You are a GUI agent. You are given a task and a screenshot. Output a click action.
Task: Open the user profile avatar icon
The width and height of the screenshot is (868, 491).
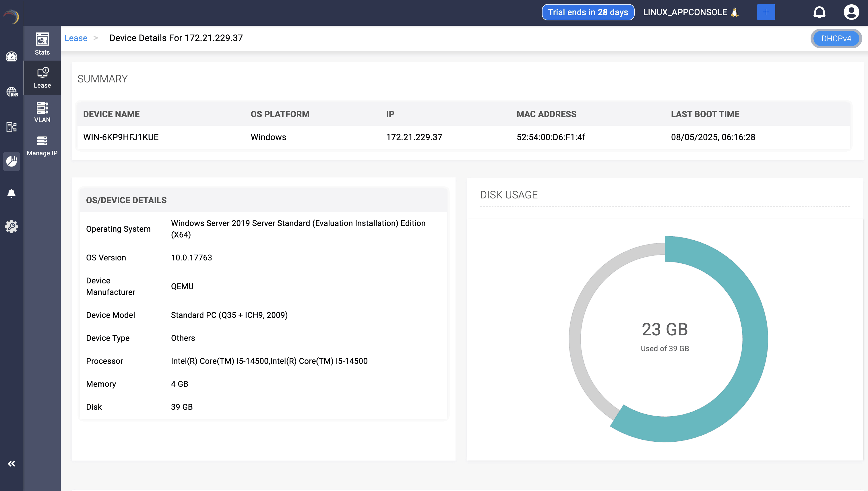point(851,12)
